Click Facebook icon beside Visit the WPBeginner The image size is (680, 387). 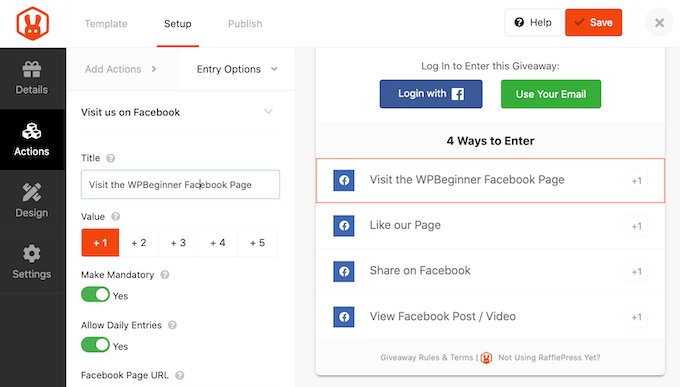pos(344,180)
